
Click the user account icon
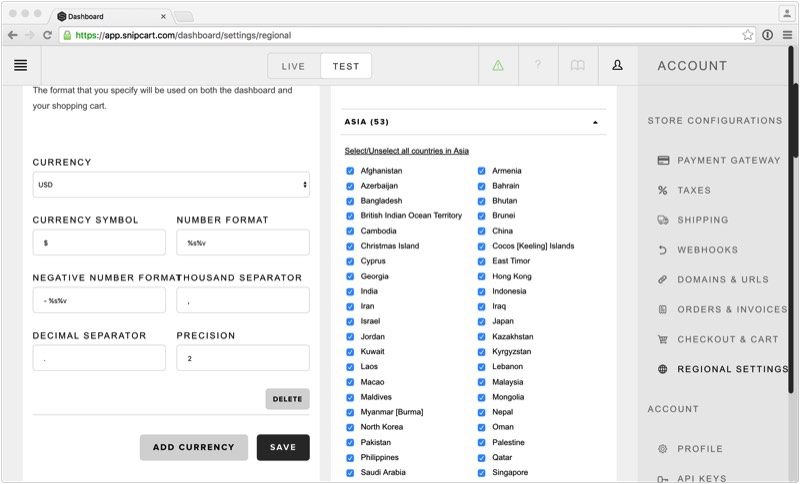pyautogui.click(x=617, y=65)
